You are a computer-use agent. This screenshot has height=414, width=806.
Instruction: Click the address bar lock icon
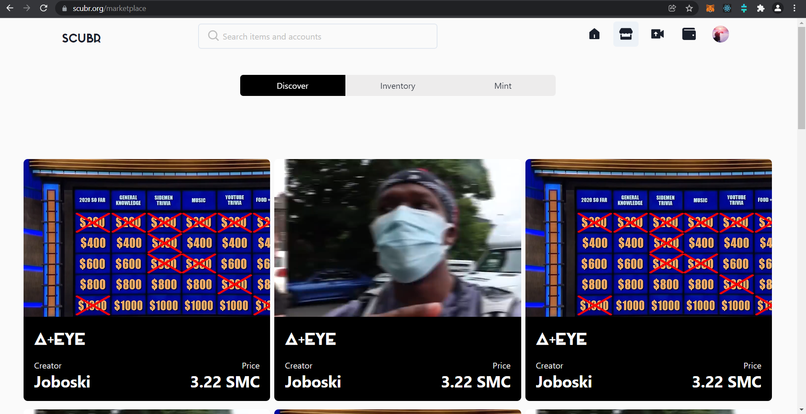click(x=64, y=8)
